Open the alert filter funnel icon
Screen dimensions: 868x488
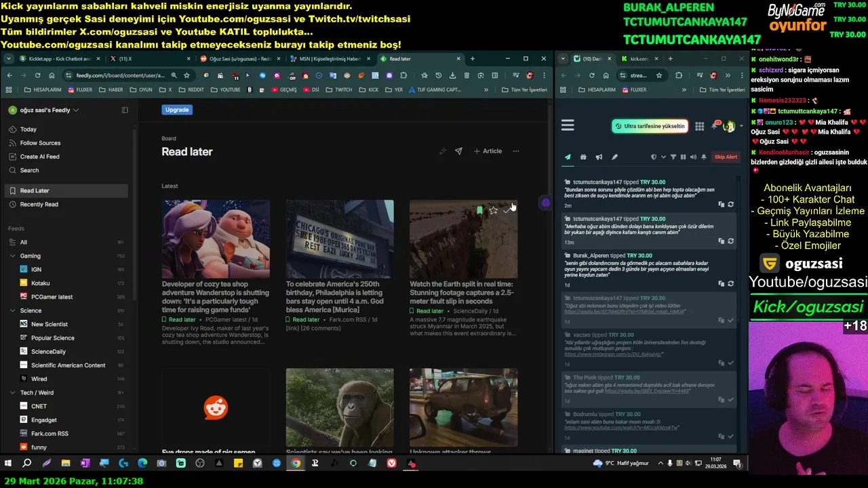click(673, 157)
